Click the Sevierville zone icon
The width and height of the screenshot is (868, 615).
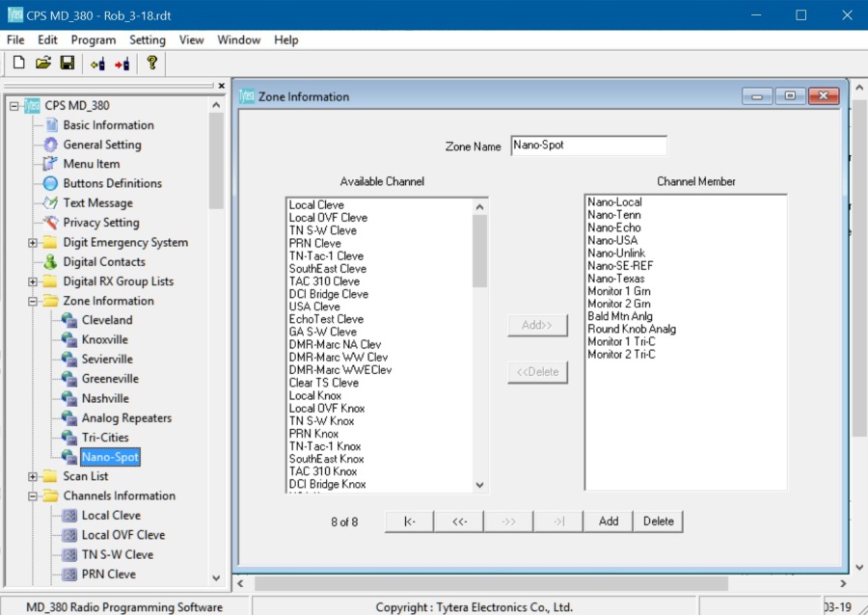69,360
